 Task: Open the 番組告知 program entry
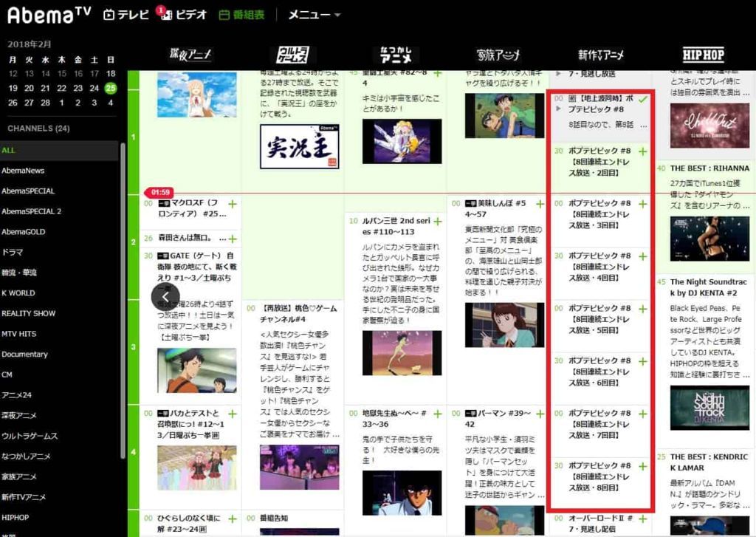pyautogui.click(x=274, y=519)
